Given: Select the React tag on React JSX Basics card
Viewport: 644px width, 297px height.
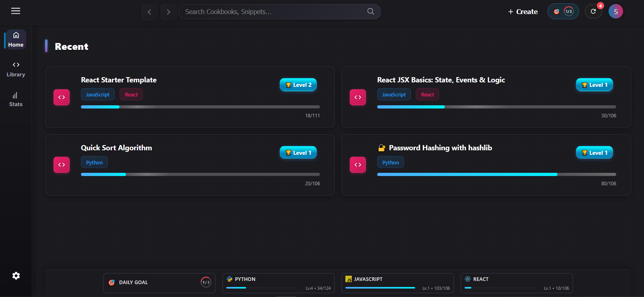Looking at the screenshot, I should (427, 94).
